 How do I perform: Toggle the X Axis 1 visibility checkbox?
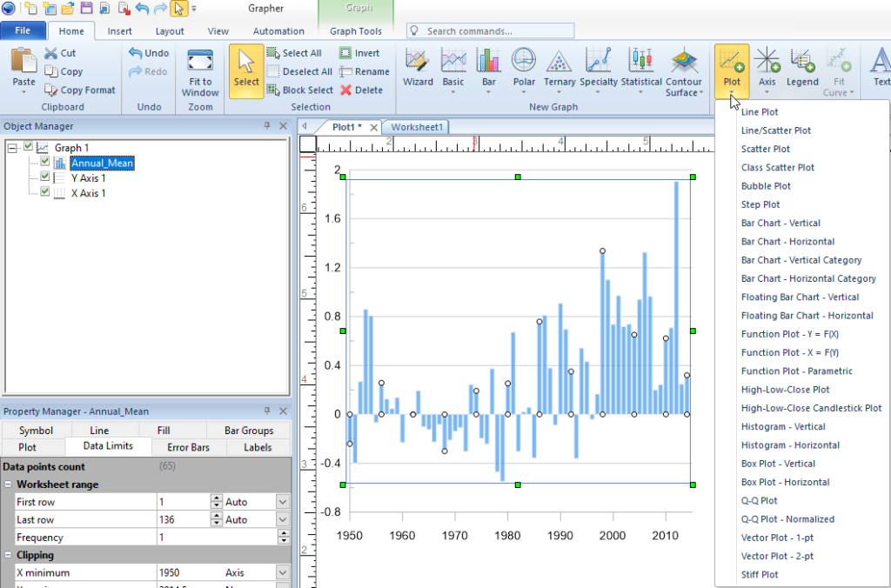coord(45,192)
